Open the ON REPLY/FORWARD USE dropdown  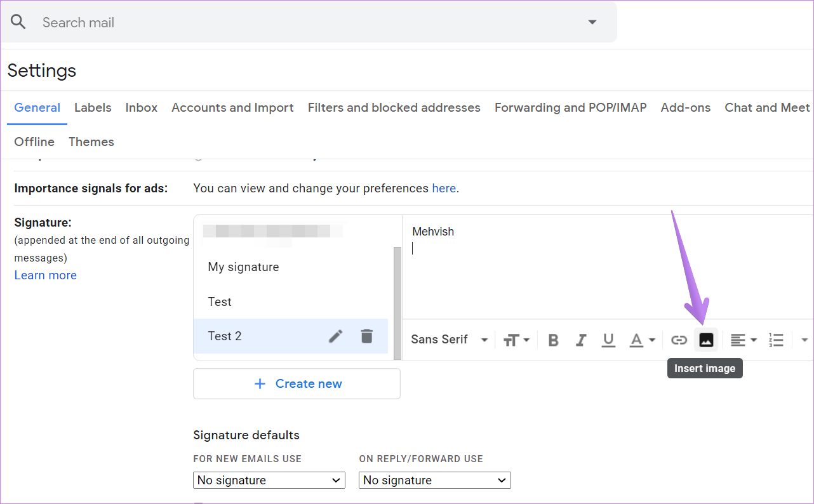coord(434,480)
